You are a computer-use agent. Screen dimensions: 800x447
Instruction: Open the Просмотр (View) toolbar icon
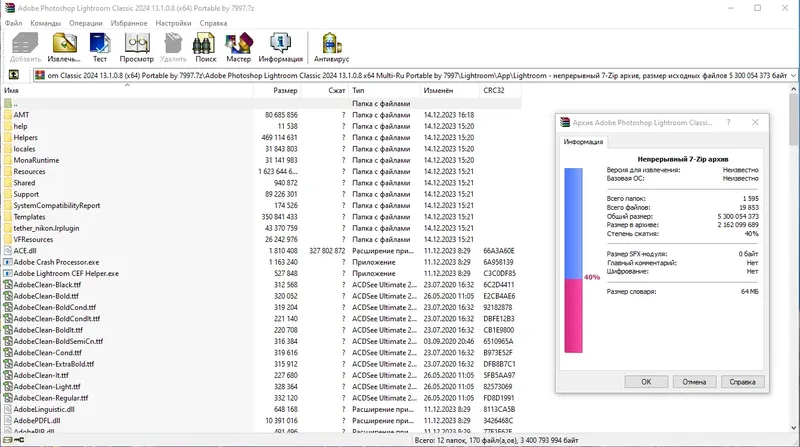[x=137, y=43]
